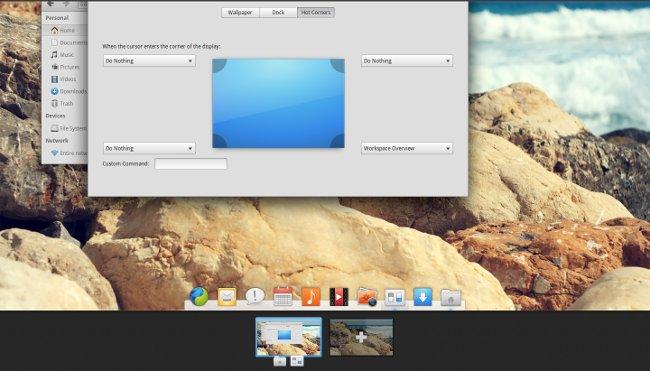The image size is (650, 371).
Task: Open the upper-left corner action dropdown
Action: coord(149,61)
